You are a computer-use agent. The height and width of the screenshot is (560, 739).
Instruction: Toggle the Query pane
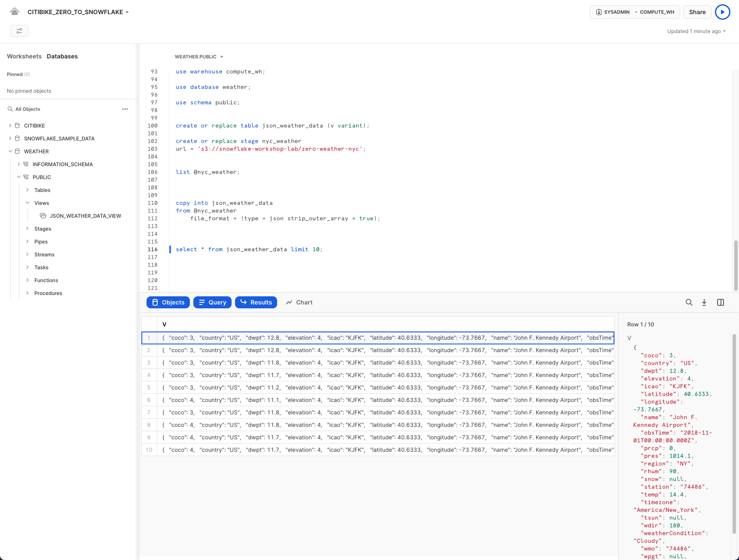coord(212,302)
